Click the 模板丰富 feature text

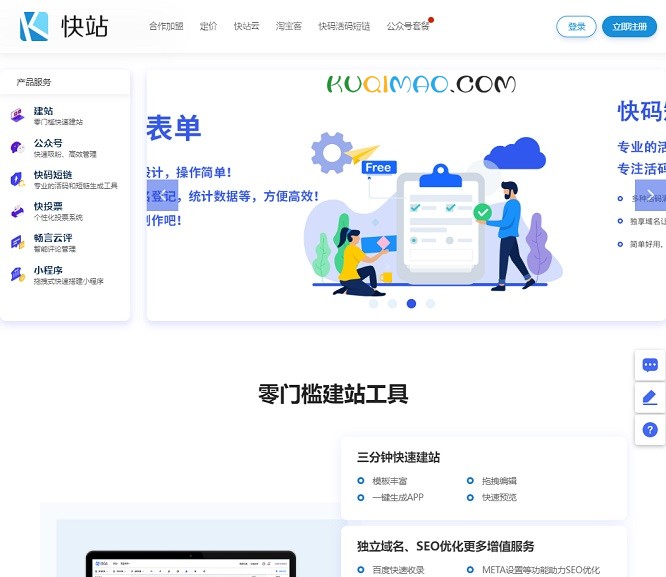[x=389, y=481]
